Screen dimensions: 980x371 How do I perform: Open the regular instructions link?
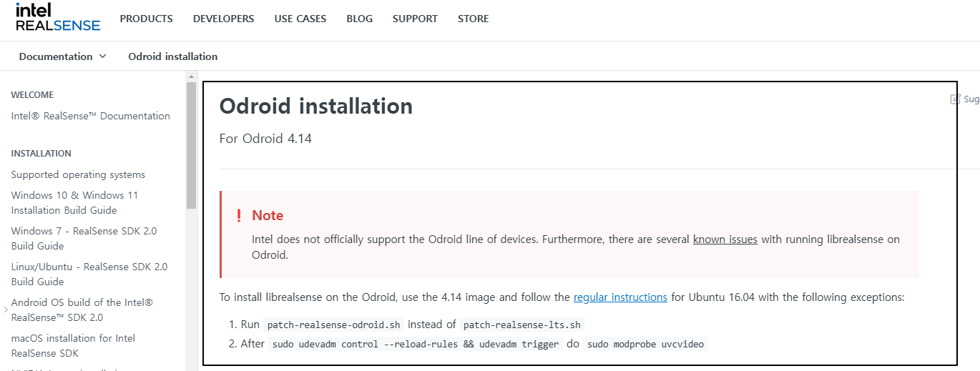pyautogui.click(x=620, y=297)
